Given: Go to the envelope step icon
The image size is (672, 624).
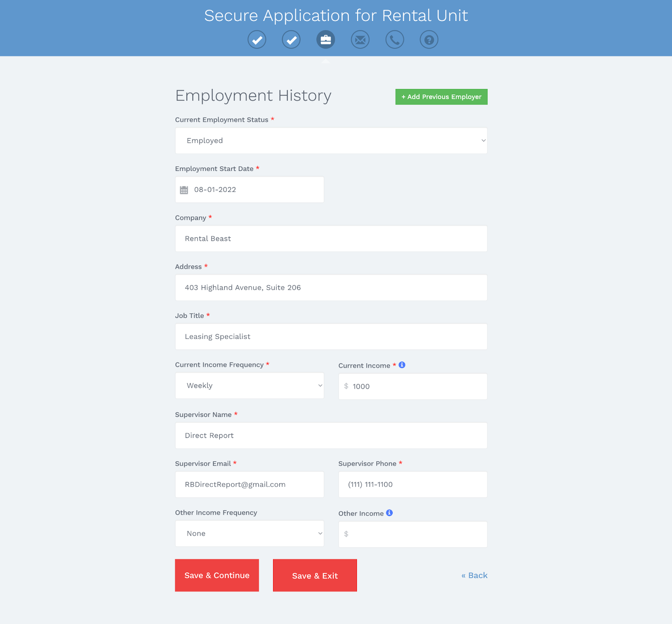Looking at the screenshot, I should pyautogui.click(x=360, y=40).
